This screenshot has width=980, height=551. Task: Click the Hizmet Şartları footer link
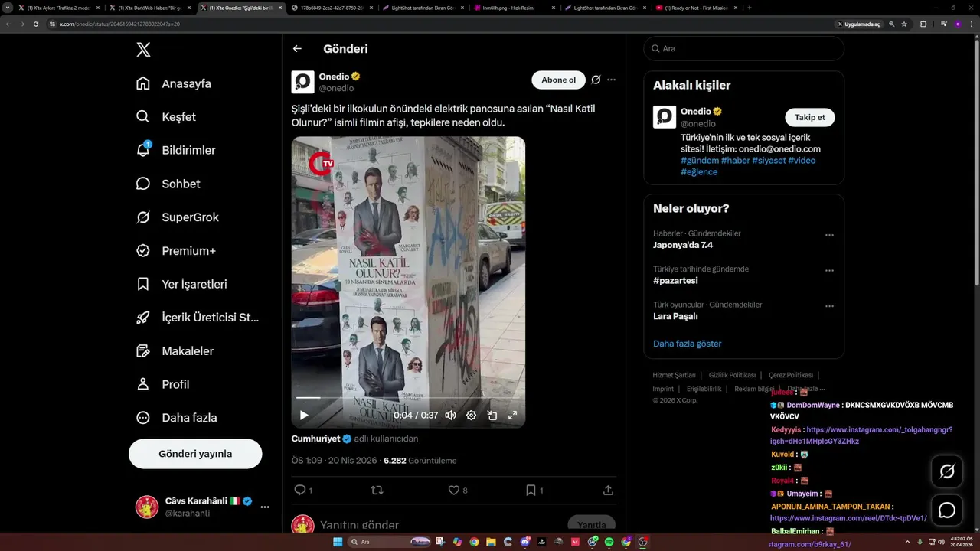[x=674, y=375]
